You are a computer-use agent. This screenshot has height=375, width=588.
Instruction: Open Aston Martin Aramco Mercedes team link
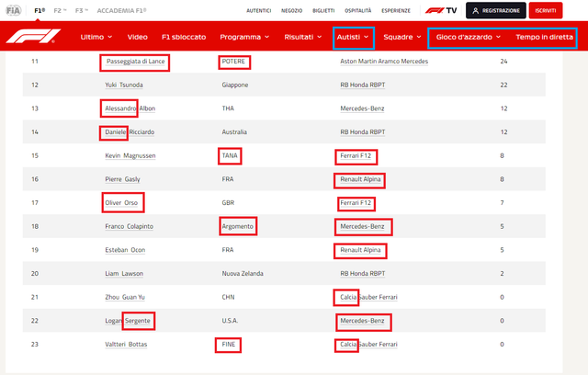pyautogui.click(x=384, y=62)
